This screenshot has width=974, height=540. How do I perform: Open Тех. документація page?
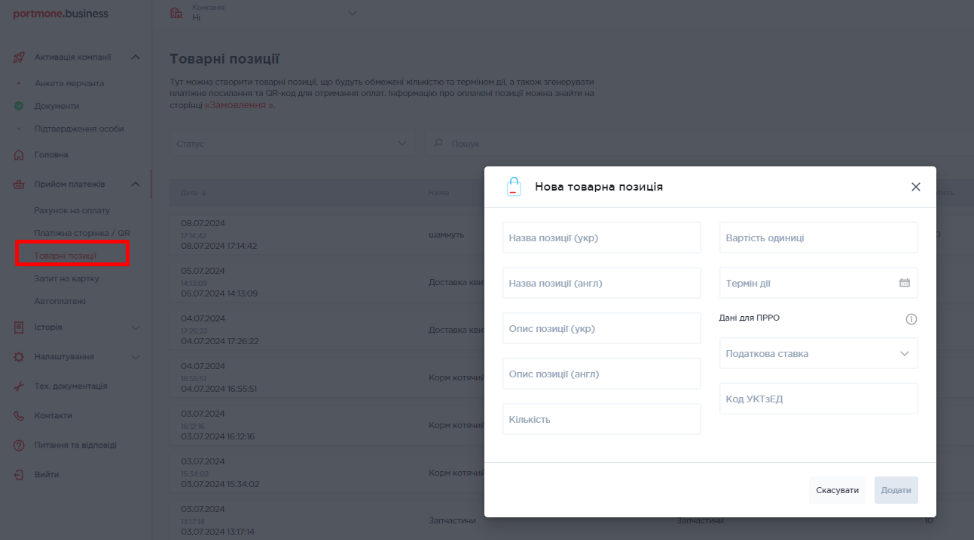[71, 386]
